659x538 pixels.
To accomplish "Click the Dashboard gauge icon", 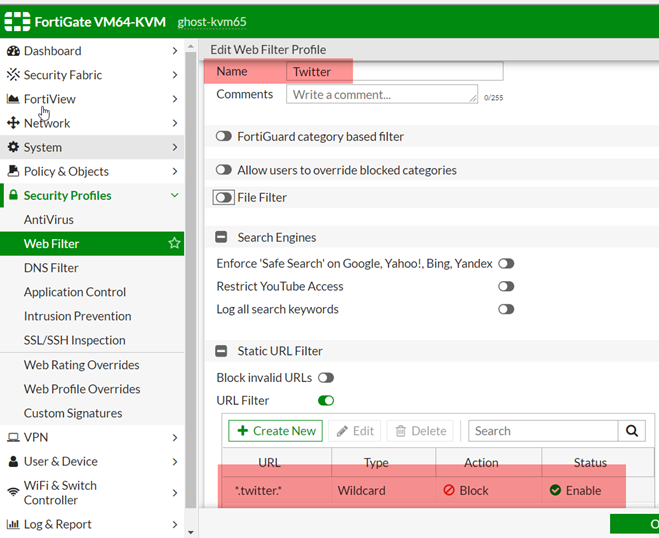I will [x=13, y=51].
